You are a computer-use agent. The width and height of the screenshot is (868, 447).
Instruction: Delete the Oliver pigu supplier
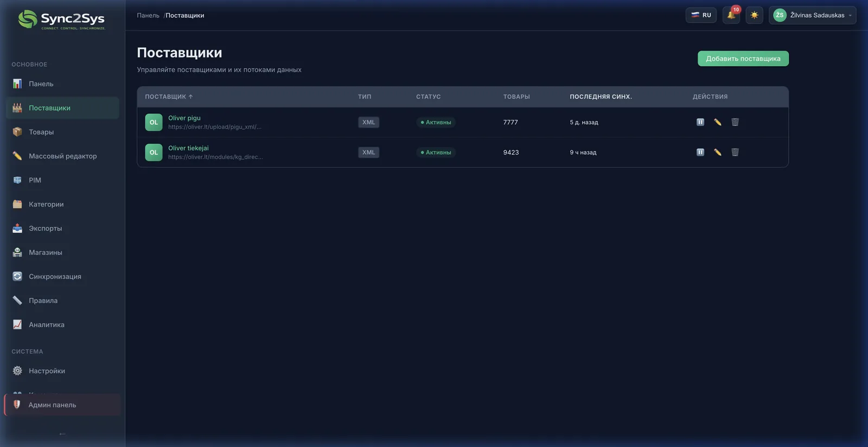tap(735, 122)
